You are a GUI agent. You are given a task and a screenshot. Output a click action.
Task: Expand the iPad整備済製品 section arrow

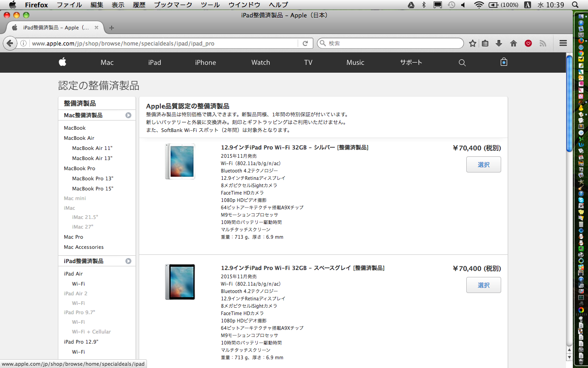[x=129, y=261]
